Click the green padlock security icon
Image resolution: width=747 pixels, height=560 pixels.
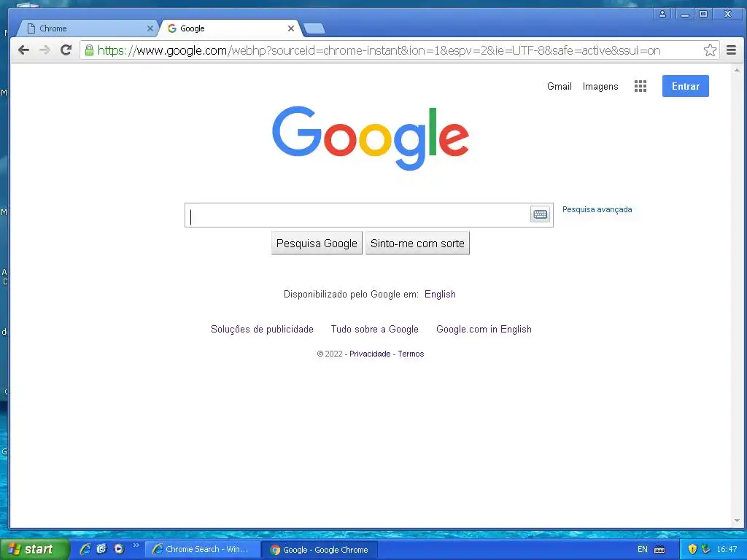[x=89, y=50]
